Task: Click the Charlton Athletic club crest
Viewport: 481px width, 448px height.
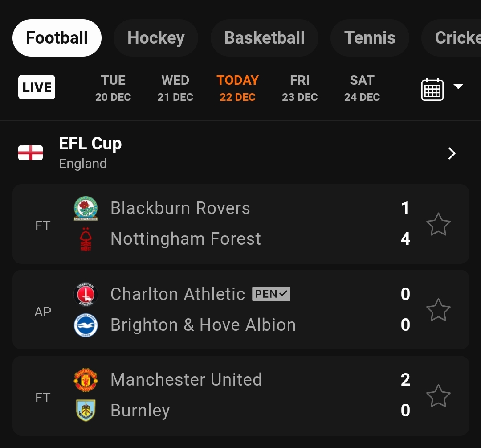Action: pos(86,294)
